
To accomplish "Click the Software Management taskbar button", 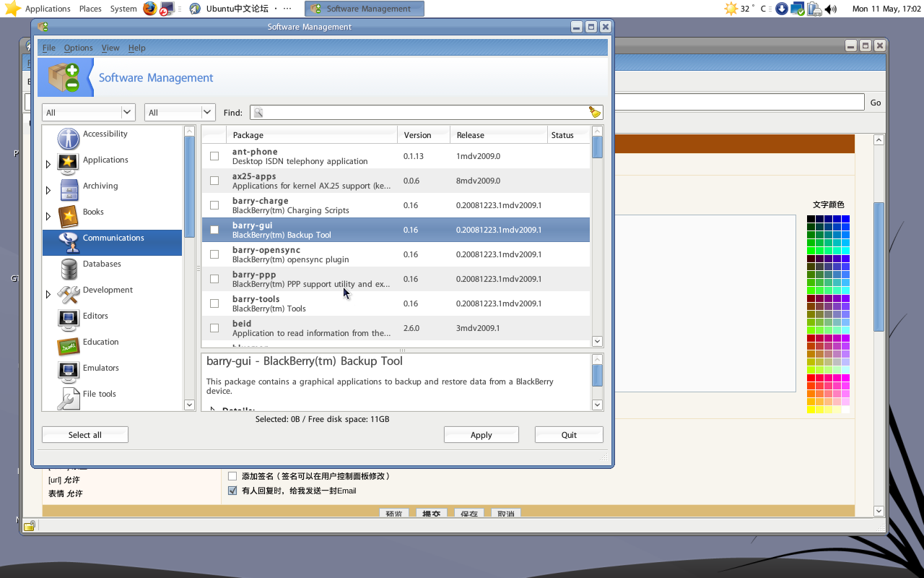I will pos(365,9).
